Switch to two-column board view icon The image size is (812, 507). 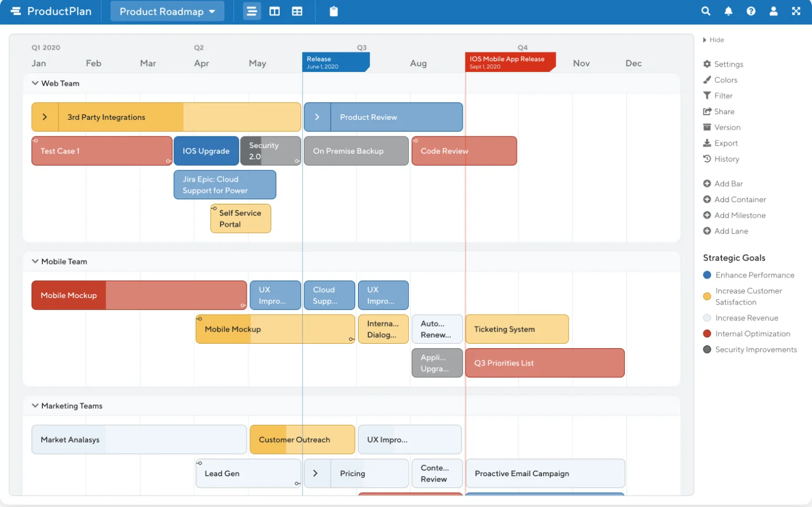coord(275,11)
